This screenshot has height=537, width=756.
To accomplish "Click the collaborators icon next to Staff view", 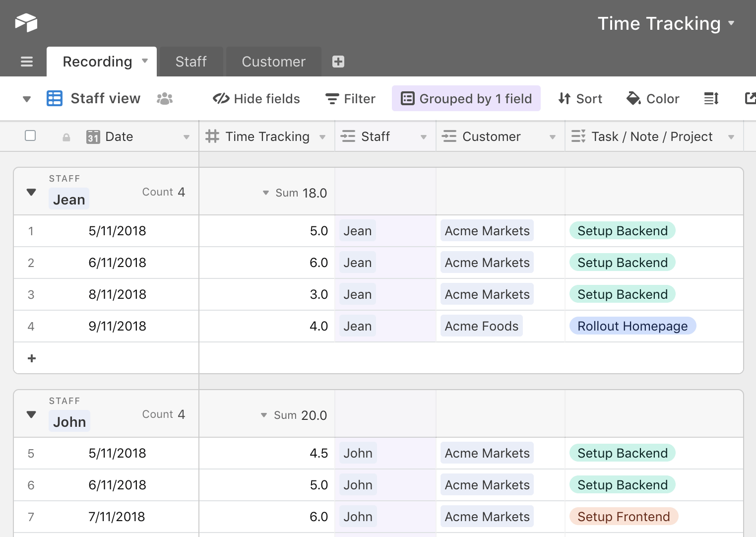I will [165, 98].
